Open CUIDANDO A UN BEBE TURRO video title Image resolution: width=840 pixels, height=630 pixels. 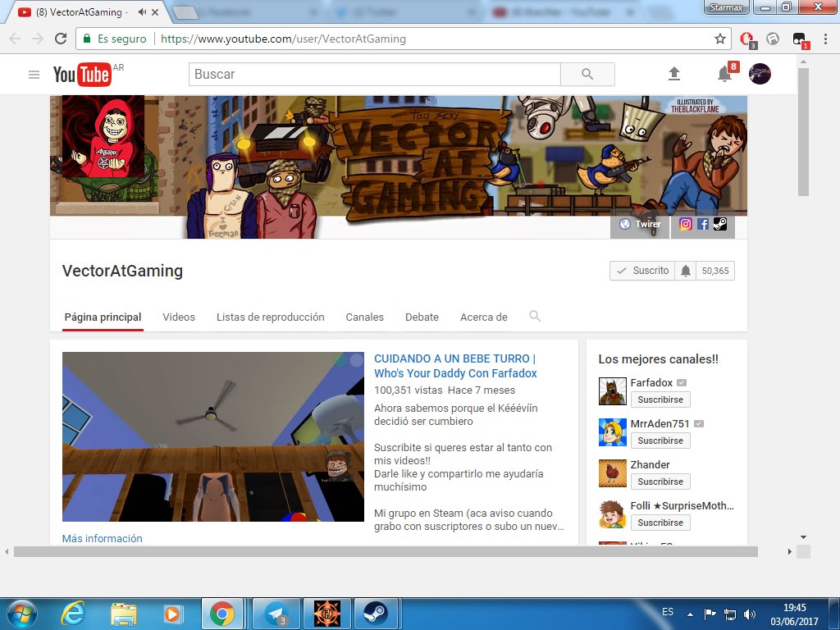pos(455,366)
